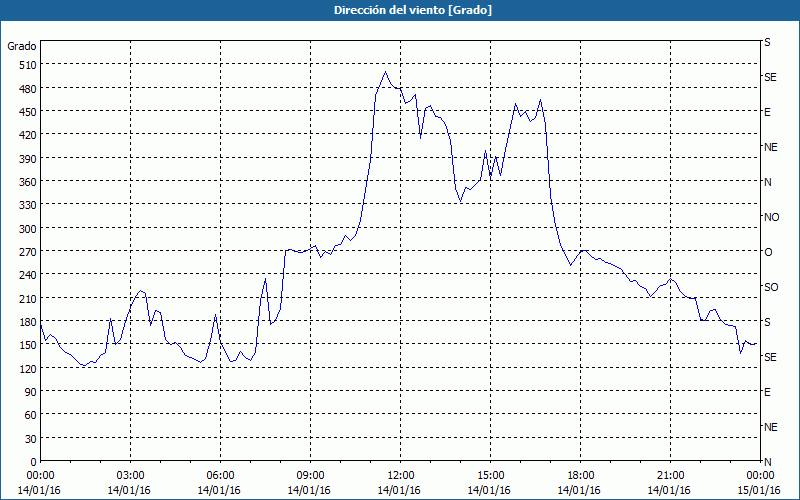Select the Grado axis unit label
The height and width of the screenshot is (500, 800).
(22, 46)
